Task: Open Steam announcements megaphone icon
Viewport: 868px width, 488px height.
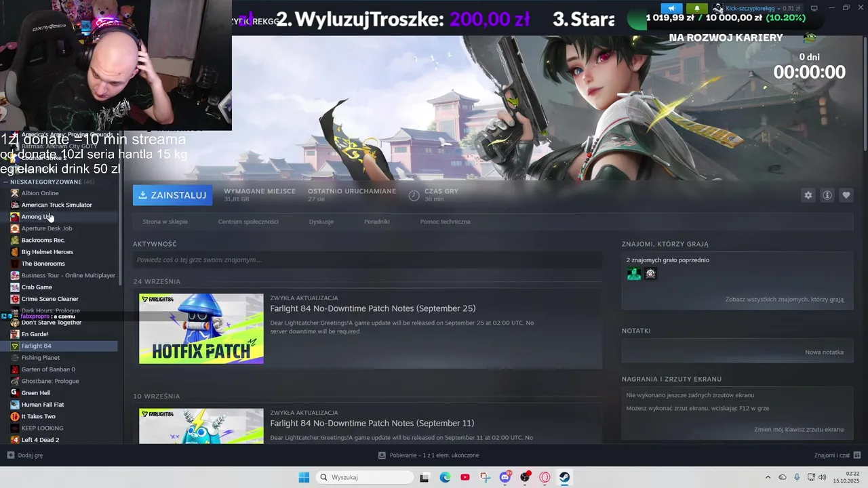Action: pyautogui.click(x=671, y=8)
